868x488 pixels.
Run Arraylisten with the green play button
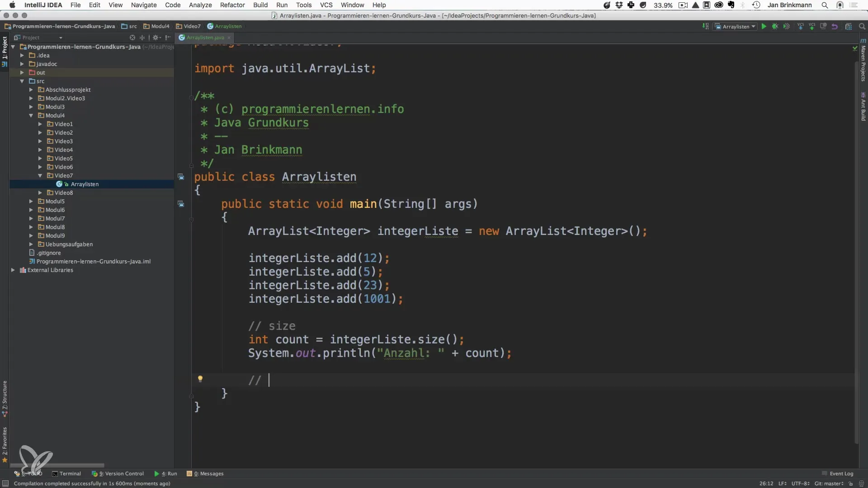click(764, 27)
